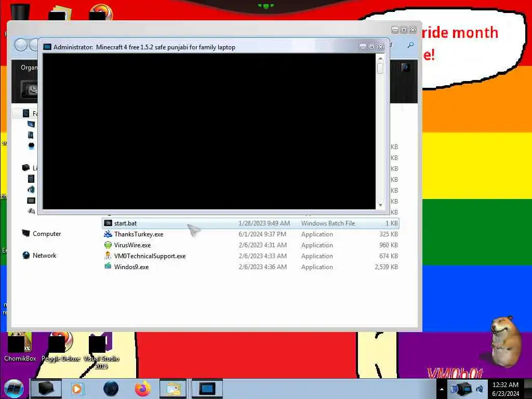Screen dimensions: 532x399
Task: Click the first pinned taskbar black box icon
Action: tap(46, 389)
